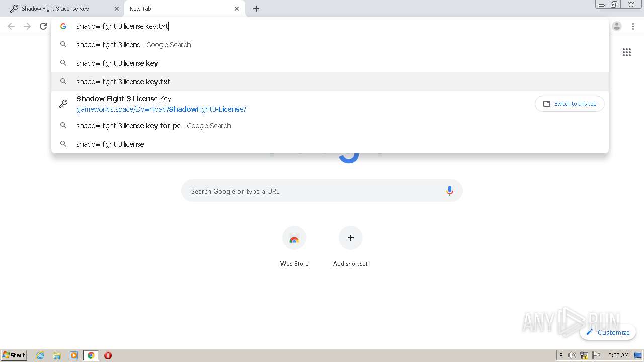Screen dimensions: 644x362
Task: Open the network tray icon
Action: [x=584, y=355]
